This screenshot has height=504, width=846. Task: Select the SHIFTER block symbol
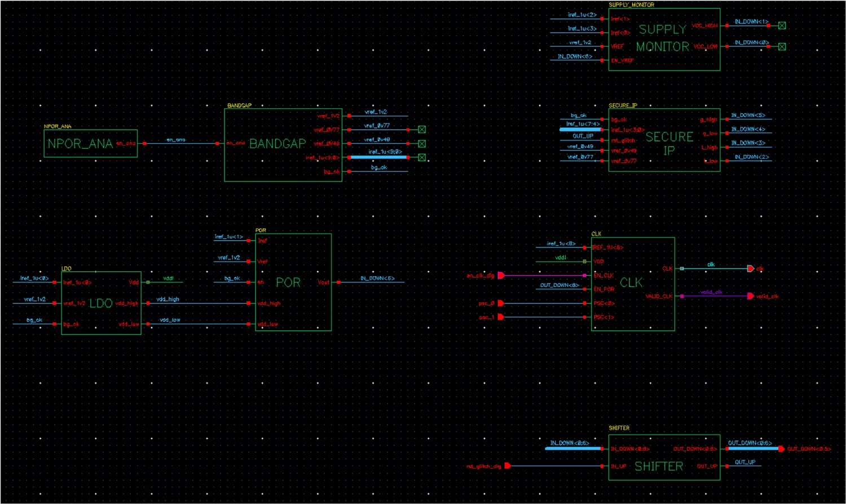(x=664, y=457)
